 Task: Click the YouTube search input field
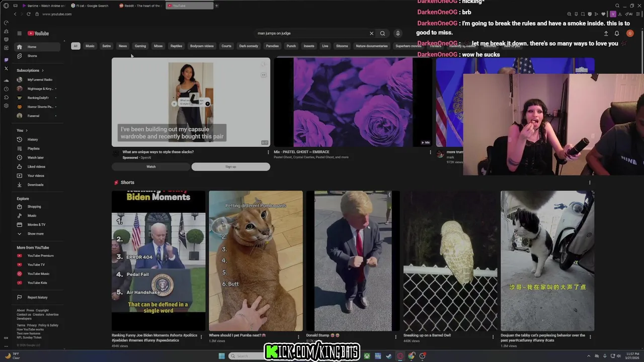pyautogui.click(x=312, y=33)
